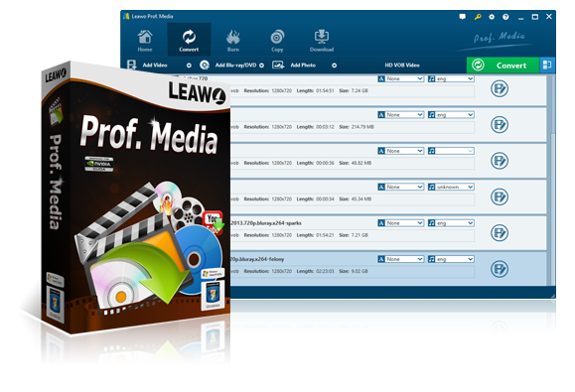Open the Burn tab
Viewport: 575px width, 392px height.
click(232, 41)
